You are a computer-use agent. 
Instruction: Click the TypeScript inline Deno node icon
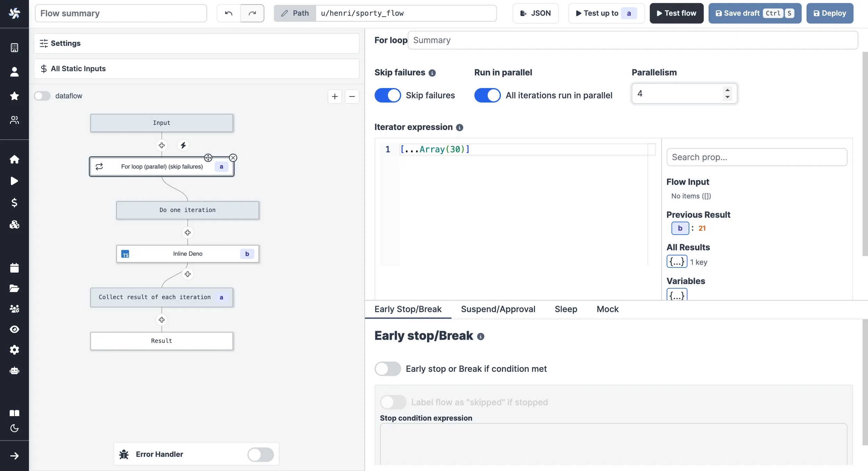pyautogui.click(x=125, y=254)
